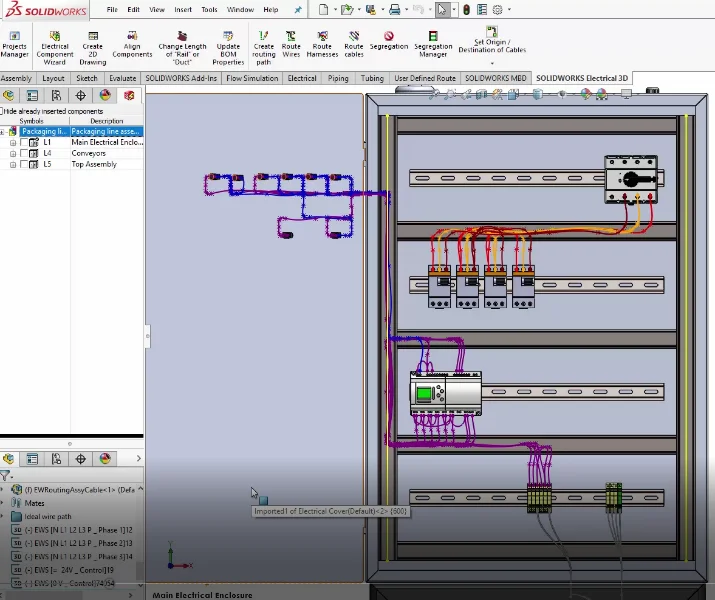
Task: Open the Projects Manager
Action: click(x=15, y=44)
